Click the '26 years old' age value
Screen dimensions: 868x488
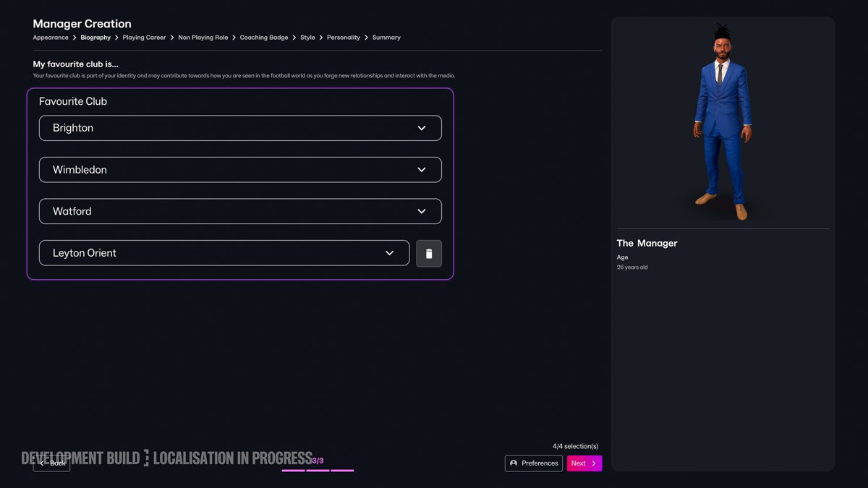point(632,267)
